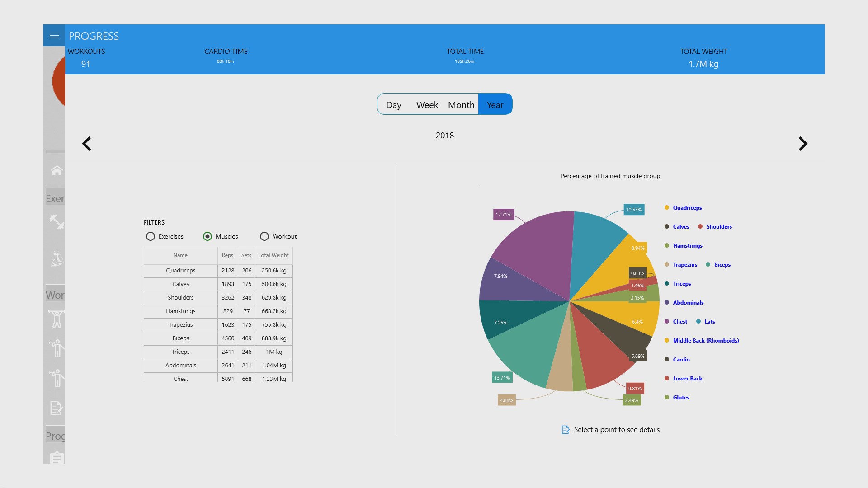Screen dimensions: 868x488
Task: Click the note icon beside 'Select a point'
Action: [x=566, y=430]
